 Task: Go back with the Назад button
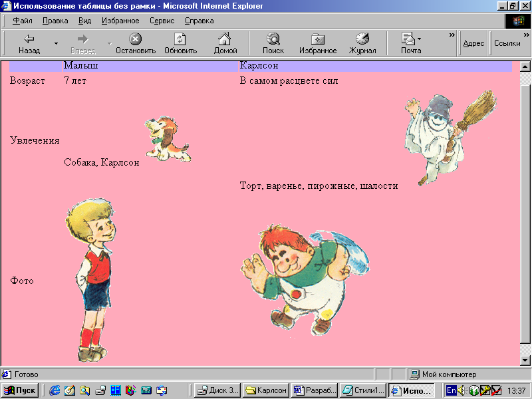29,43
